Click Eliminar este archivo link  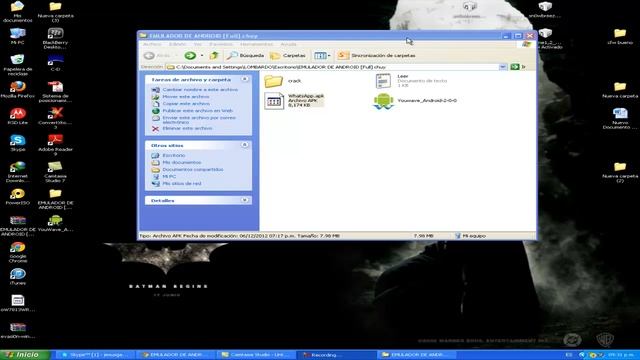tap(187, 128)
